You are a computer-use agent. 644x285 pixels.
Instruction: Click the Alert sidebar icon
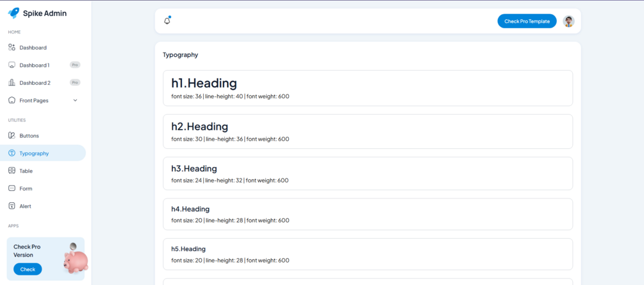12,206
